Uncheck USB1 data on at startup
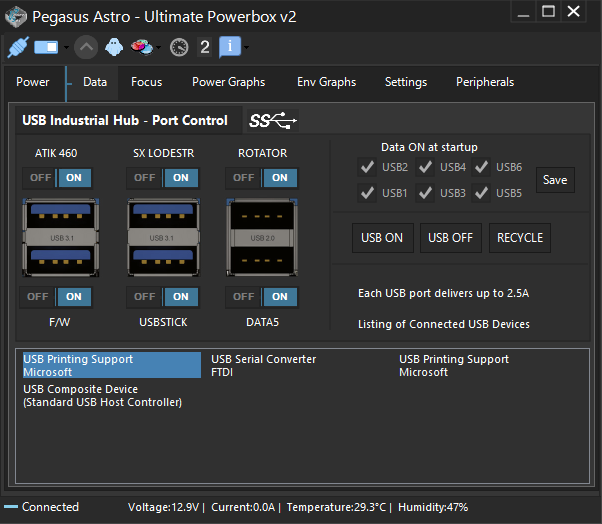This screenshot has height=524, width=602. pos(367,193)
